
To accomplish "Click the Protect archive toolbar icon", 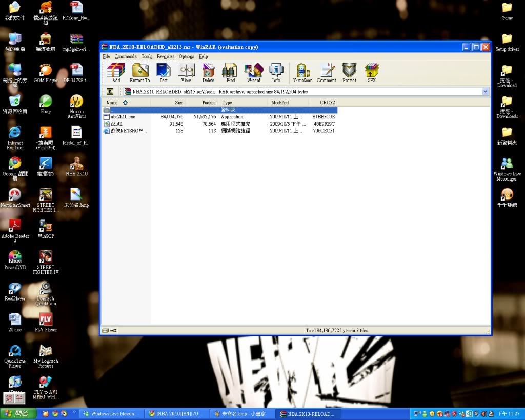I will (349, 72).
